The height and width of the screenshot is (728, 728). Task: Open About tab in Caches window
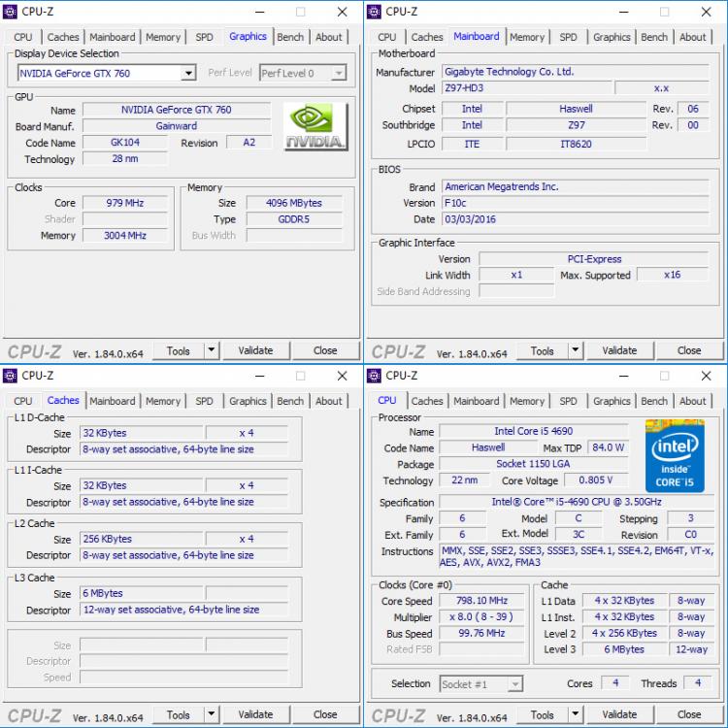coord(329,401)
